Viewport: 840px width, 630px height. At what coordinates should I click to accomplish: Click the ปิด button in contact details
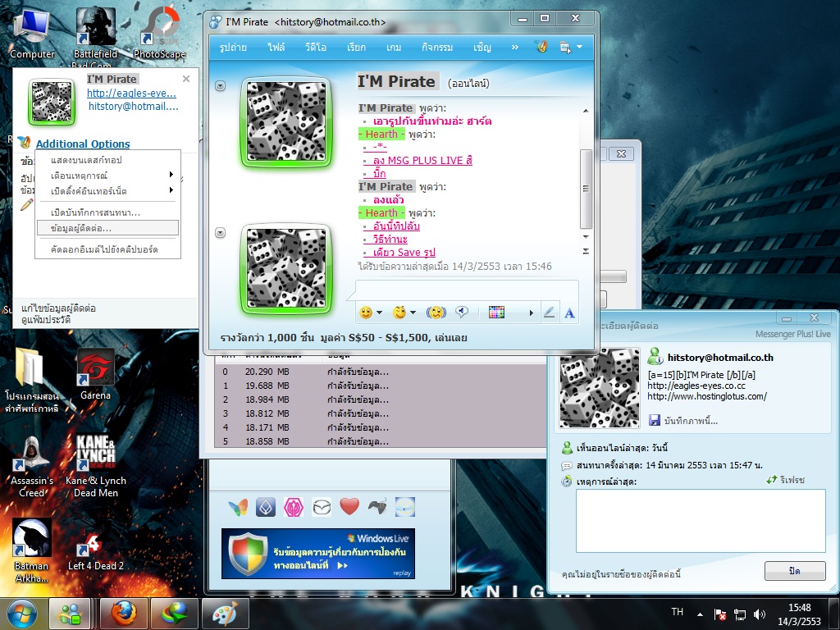[x=795, y=571]
